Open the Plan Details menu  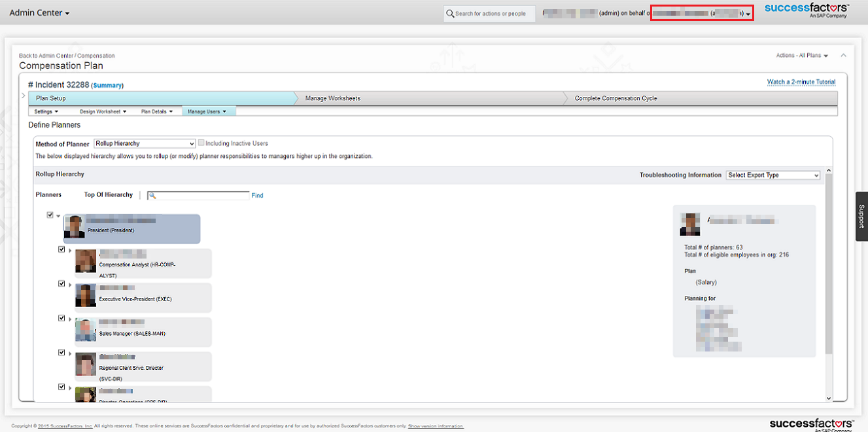[157, 111]
